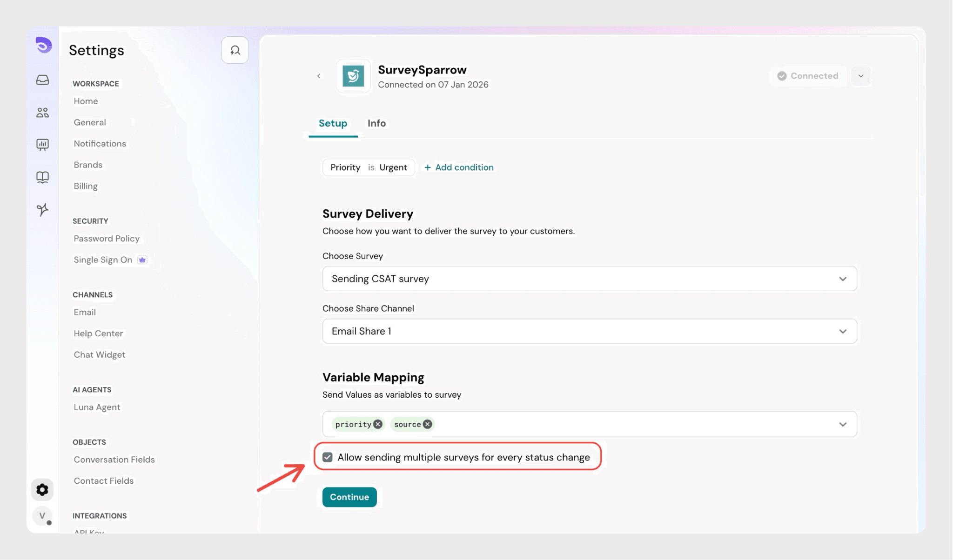Open the inbox icon in sidebar
Image resolution: width=953 pixels, height=560 pixels.
tap(42, 80)
